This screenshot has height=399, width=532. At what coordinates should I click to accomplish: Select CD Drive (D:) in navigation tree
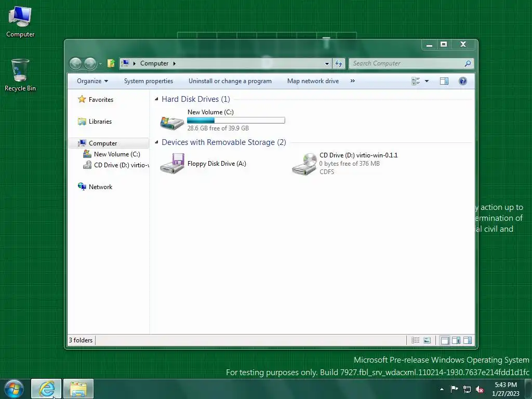[x=116, y=165]
